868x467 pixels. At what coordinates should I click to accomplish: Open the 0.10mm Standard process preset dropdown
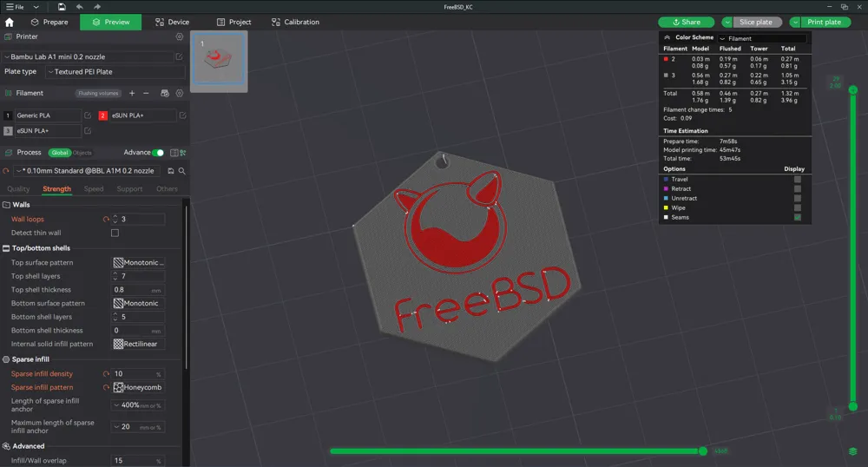(87, 171)
